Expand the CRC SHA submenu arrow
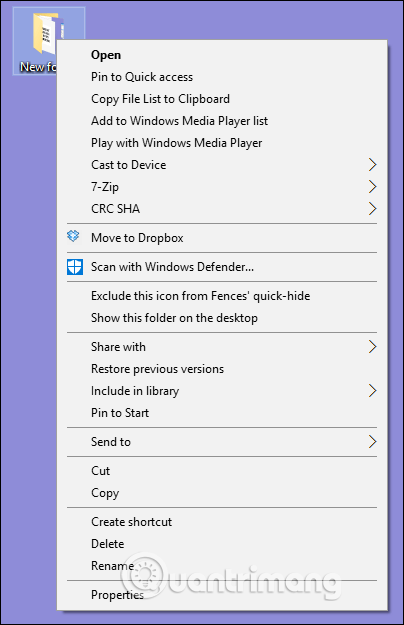This screenshot has width=404, height=625. pyautogui.click(x=372, y=208)
